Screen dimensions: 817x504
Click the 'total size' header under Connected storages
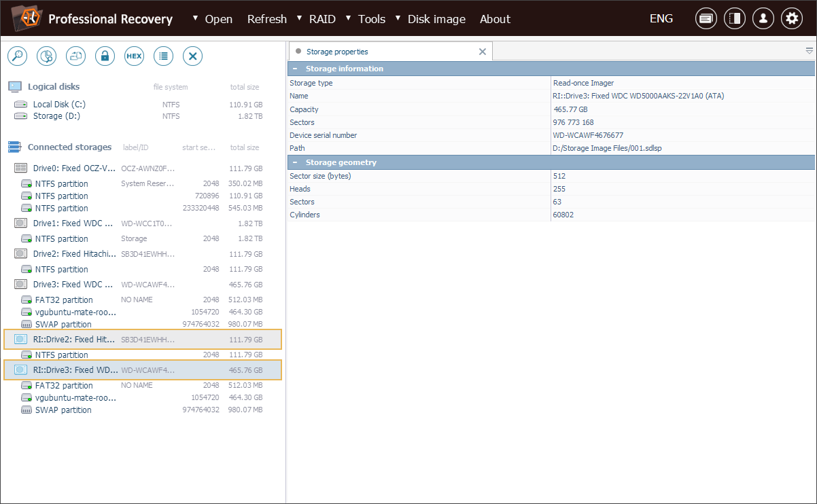(x=245, y=147)
